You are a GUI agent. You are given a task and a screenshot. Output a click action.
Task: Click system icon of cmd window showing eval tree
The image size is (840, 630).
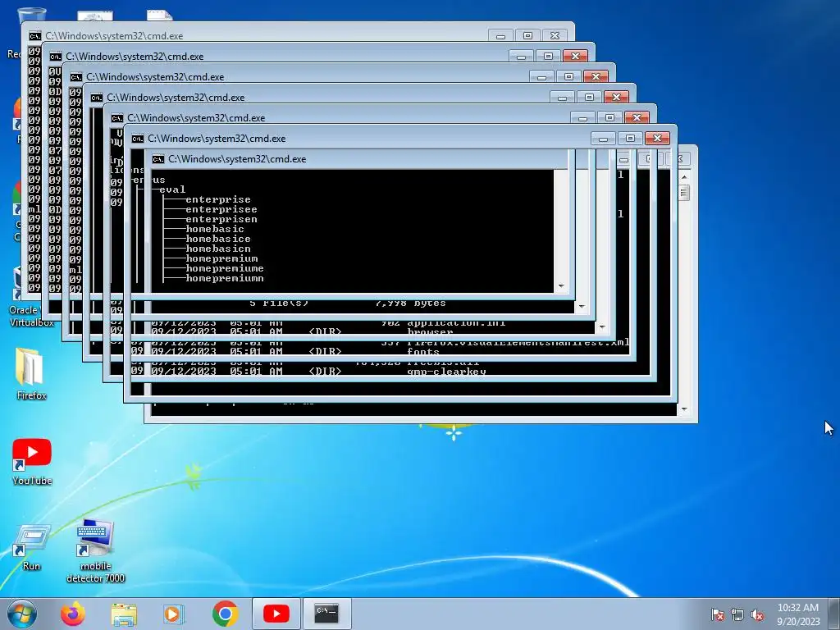158,159
